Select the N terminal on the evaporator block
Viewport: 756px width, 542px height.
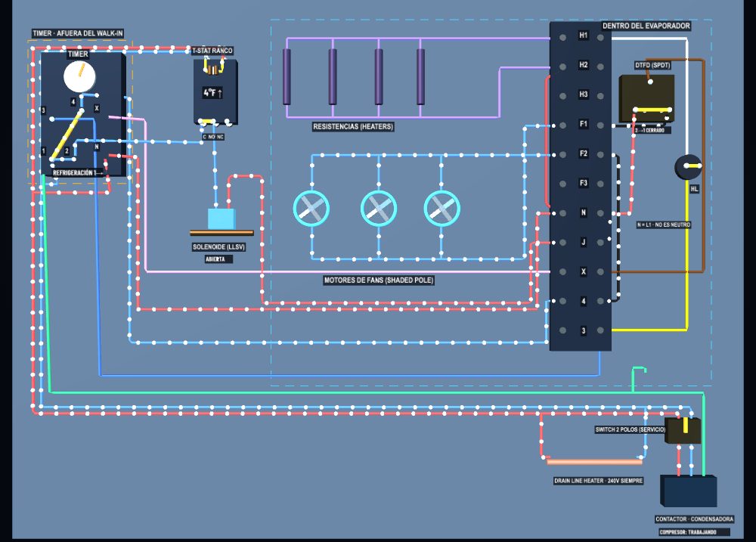pyautogui.click(x=583, y=212)
